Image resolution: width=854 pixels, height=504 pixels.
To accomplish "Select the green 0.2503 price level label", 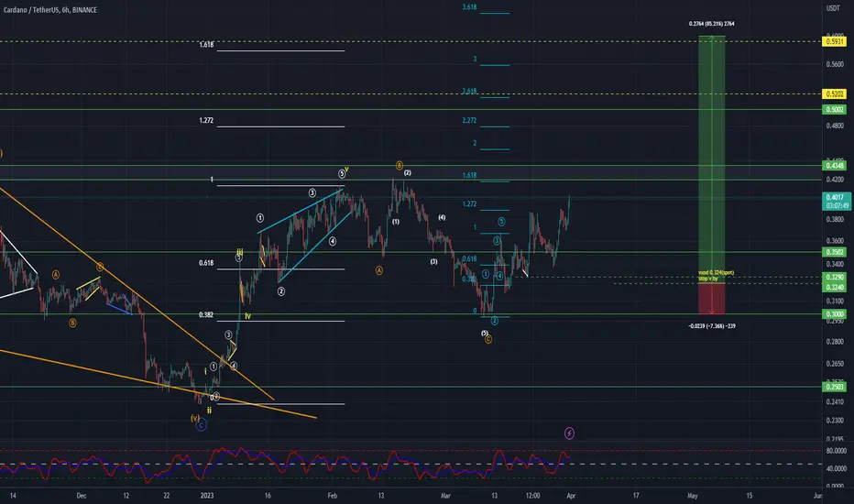I will pos(834,387).
